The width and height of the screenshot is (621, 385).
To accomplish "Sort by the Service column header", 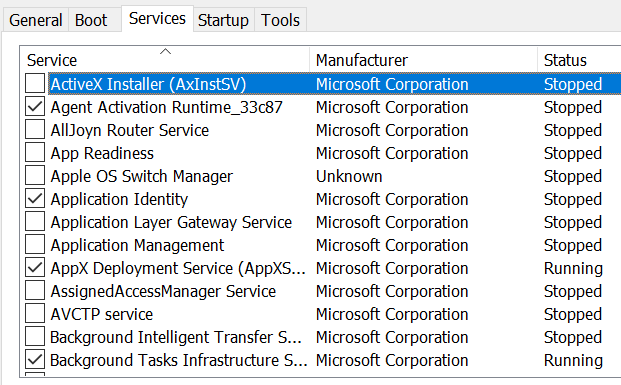I will coord(164,59).
